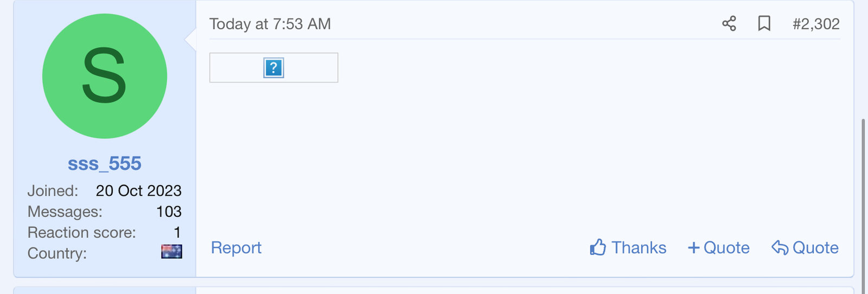
Task: Click the empty attached image placeholder box
Action: pyautogui.click(x=309, y=68)
